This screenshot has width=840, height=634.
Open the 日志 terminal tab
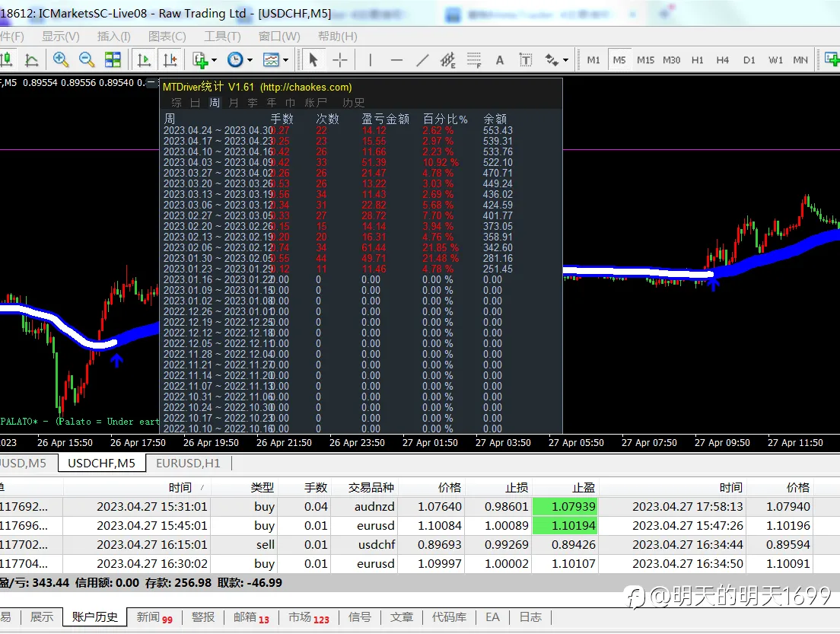tap(530, 616)
